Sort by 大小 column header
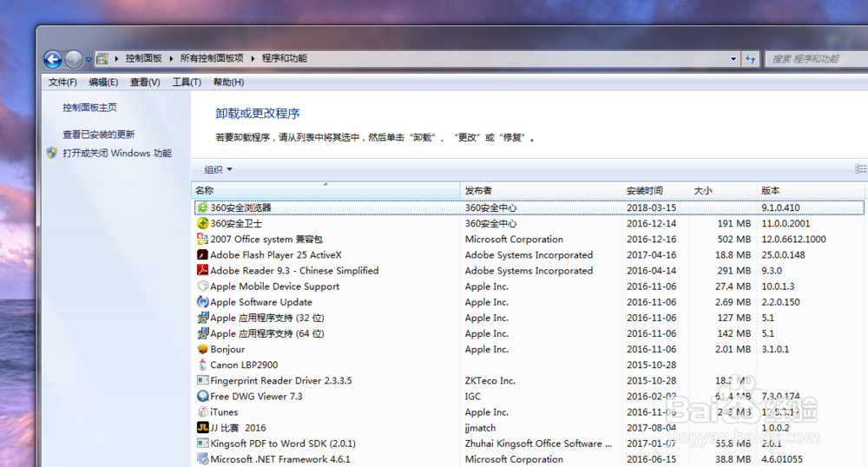The width and height of the screenshot is (868, 467). tap(723, 190)
